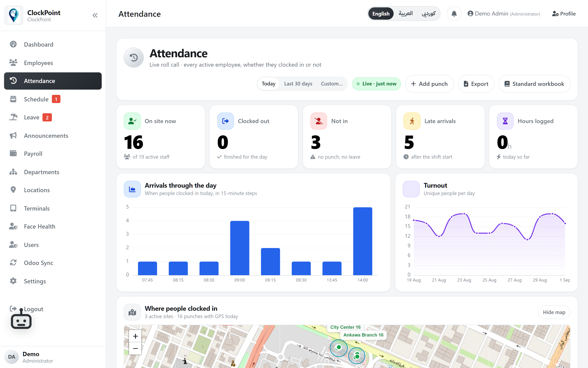Click the 09:00 bar in arrivals chart

pos(239,248)
